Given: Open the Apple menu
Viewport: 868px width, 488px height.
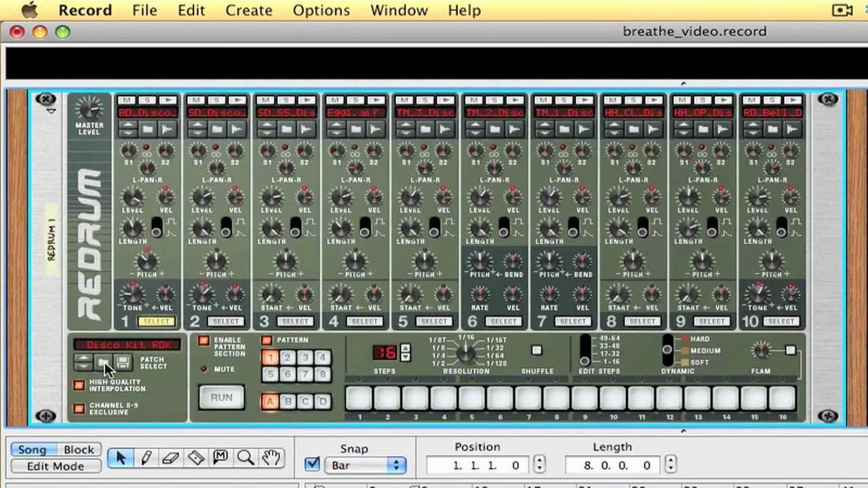Looking at the screenshot, I should pyautogui.click(x=29, y=10).
